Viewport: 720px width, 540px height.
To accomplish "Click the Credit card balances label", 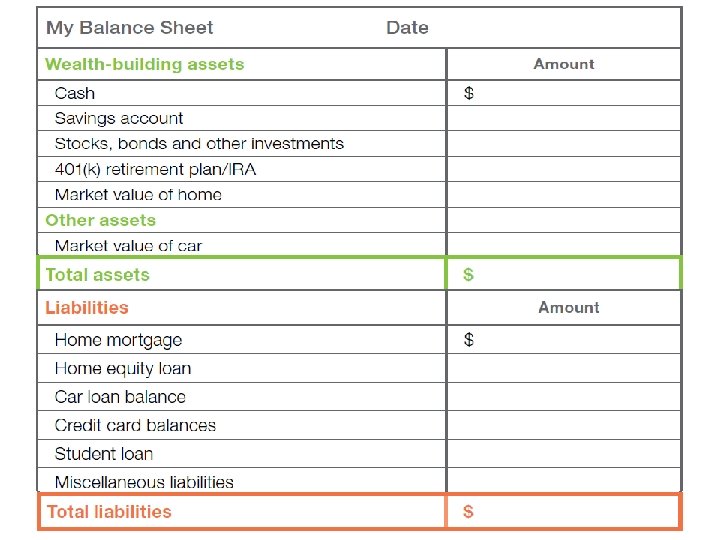I will pyautogui.click(x=135, y=425).
